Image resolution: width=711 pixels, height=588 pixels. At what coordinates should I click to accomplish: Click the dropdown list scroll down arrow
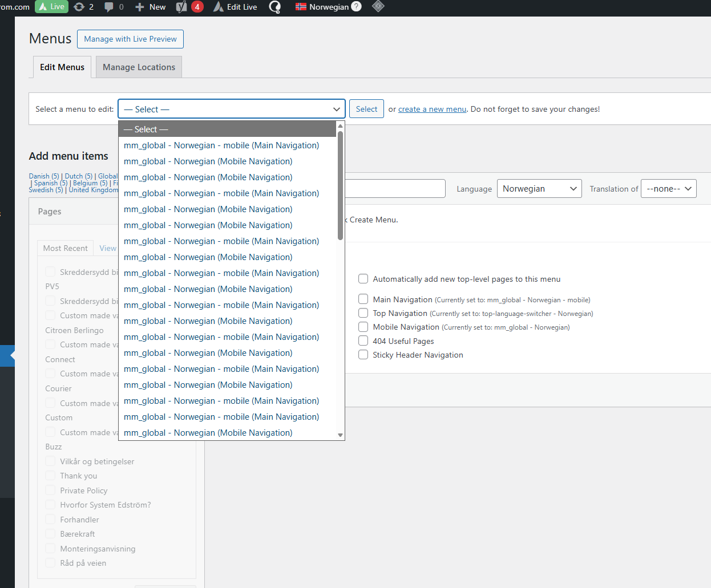[341, 435]
